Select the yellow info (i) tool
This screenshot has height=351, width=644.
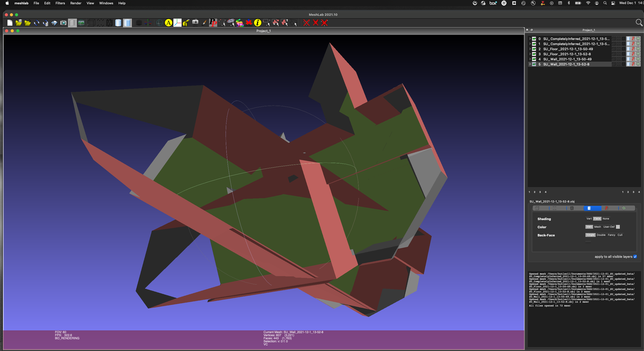pyautogui.click(x=257, y=23)
